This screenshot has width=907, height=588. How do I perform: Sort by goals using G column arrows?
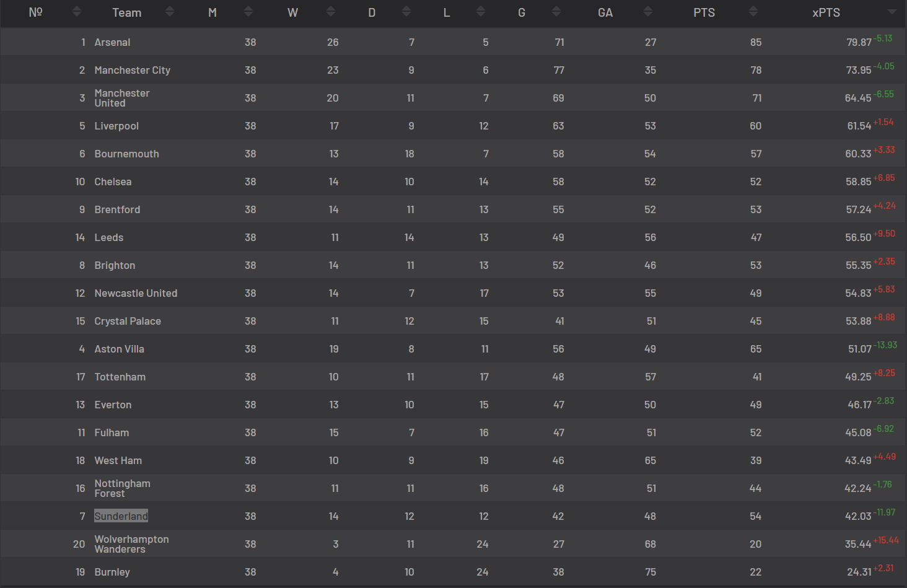[x=556, y=11]
